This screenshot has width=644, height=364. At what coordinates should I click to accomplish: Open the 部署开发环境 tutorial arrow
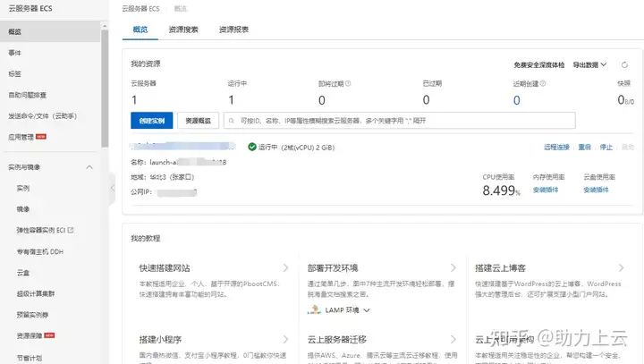(x=453, y=268)
